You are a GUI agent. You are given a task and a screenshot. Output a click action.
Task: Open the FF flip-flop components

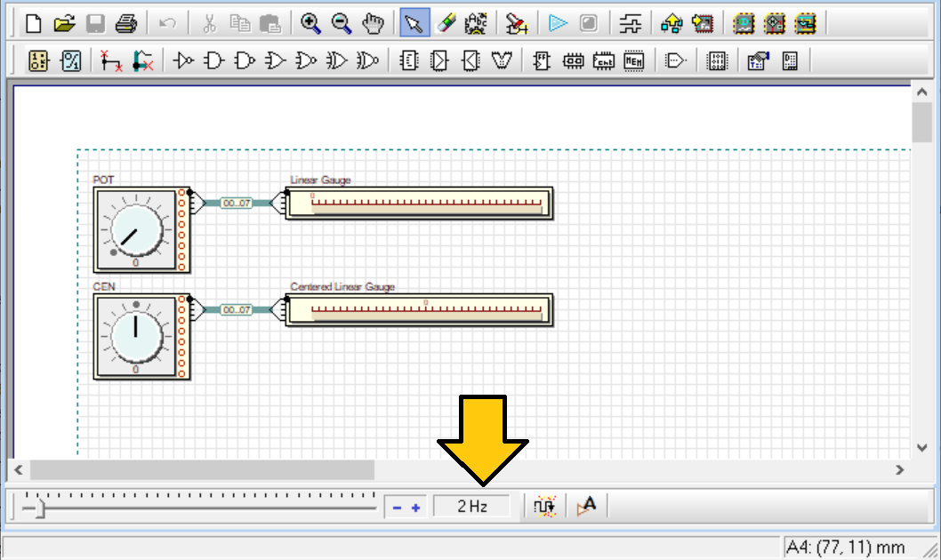[x=542, y=60]
